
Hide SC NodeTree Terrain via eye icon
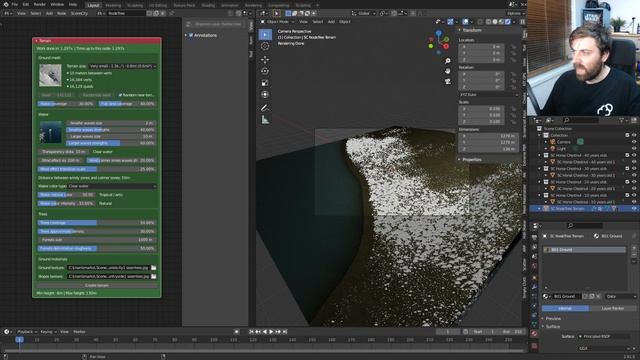click(634, 209)
